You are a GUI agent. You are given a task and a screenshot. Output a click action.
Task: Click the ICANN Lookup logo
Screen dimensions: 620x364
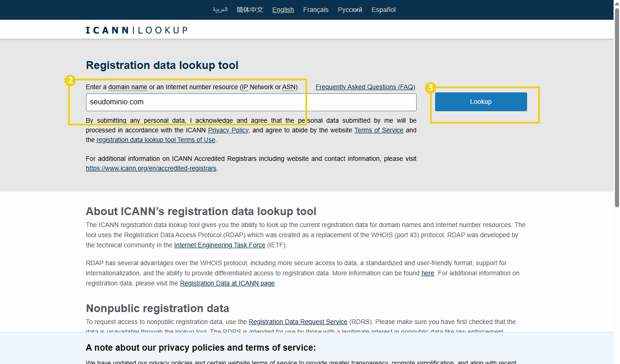tap(137, 30)
